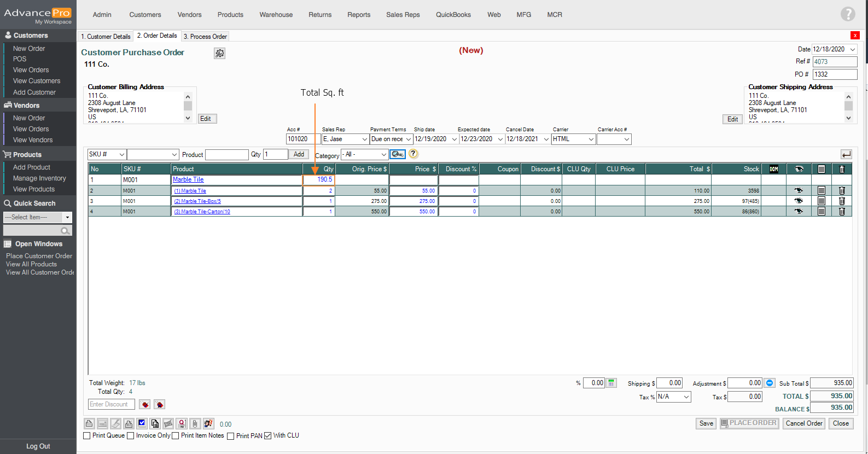This screenshot has height=454, width=868.
Task: Click the copy documents icon in bottom toolbar
Action: [155, 424]
